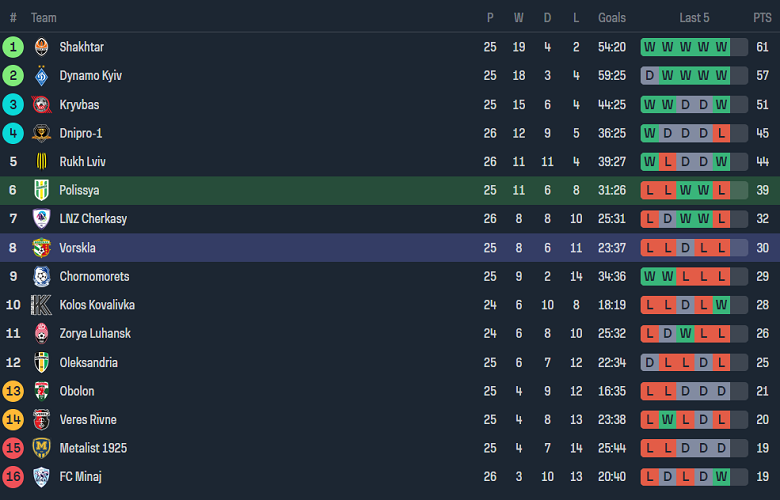780x500 pixels.
Task: Click the position 1 green rank badge
Action: pos(13,47)
